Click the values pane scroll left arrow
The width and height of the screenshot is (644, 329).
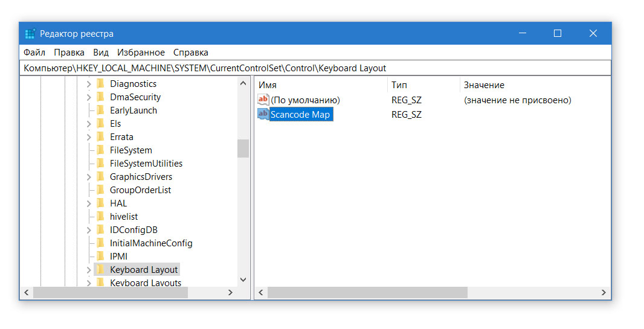[261, 293]
